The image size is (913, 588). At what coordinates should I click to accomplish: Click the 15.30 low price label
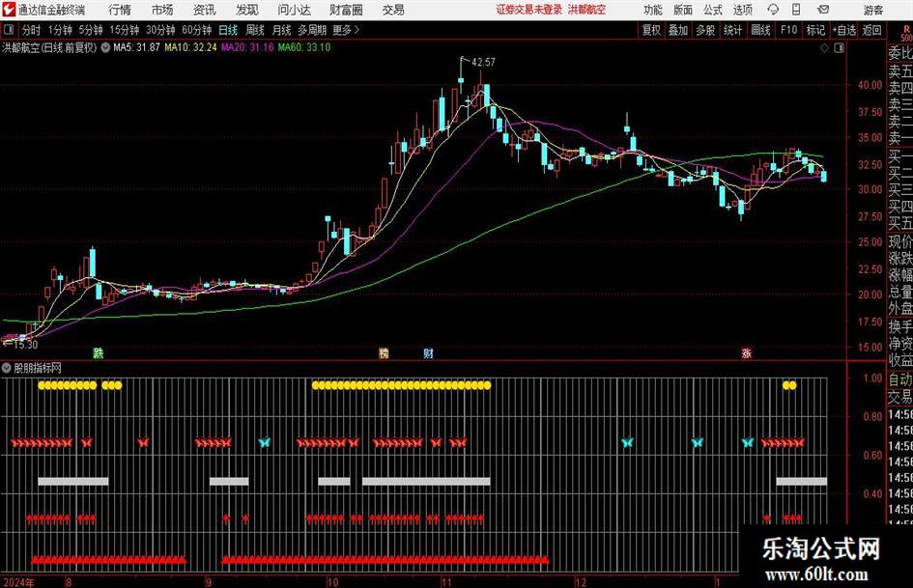pyautogui.click(x=25, y=345)
